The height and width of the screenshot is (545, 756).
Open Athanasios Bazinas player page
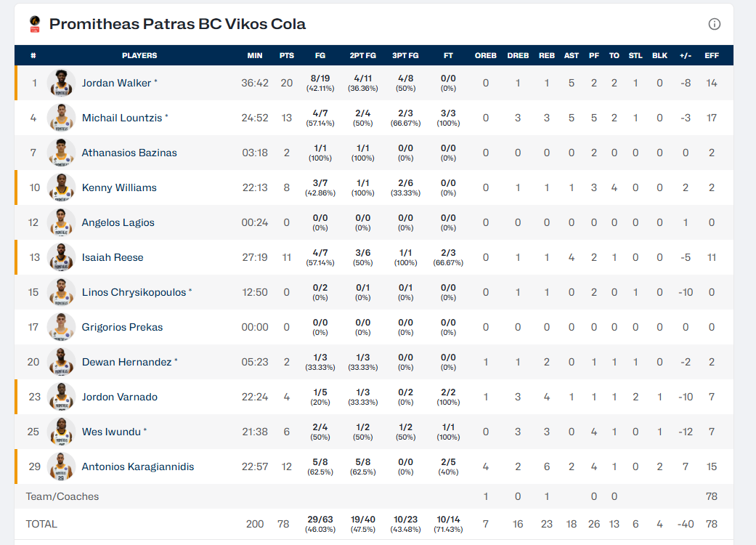tap(129, 153)
